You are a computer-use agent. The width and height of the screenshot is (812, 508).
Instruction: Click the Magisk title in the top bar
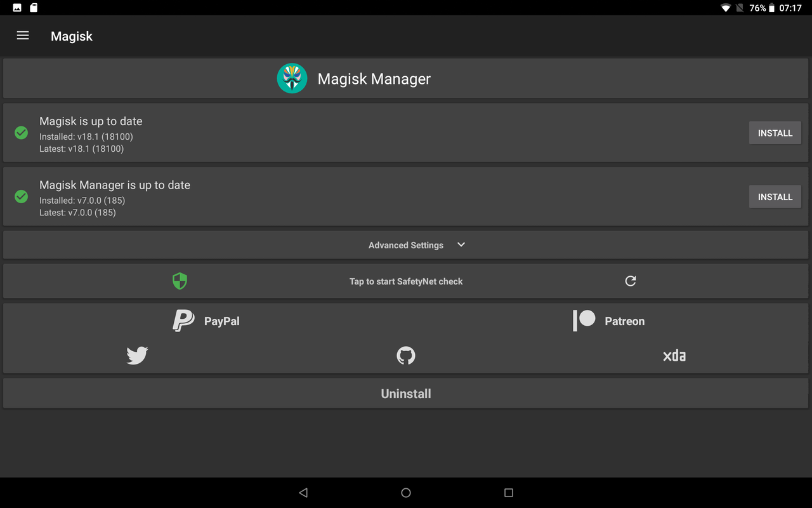(71, 36)
